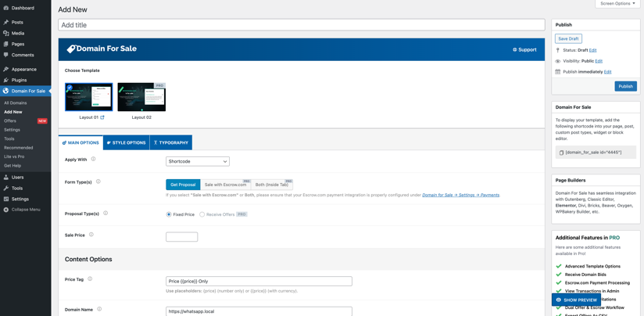Select the Layout 01 template thumbnail
The width and height of the screenshot is (644, 316).
click(x=89, y=97)
